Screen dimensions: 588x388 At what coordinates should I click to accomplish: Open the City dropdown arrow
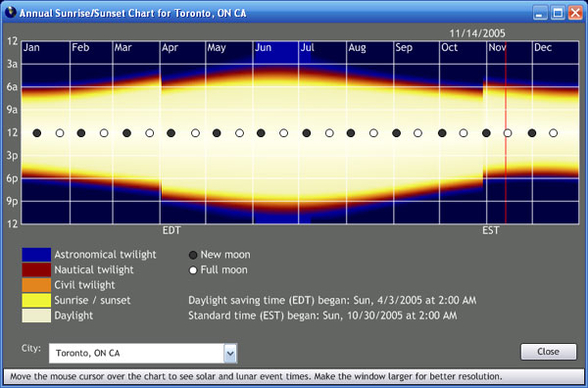pyautogui.click(x=230, y=353)
